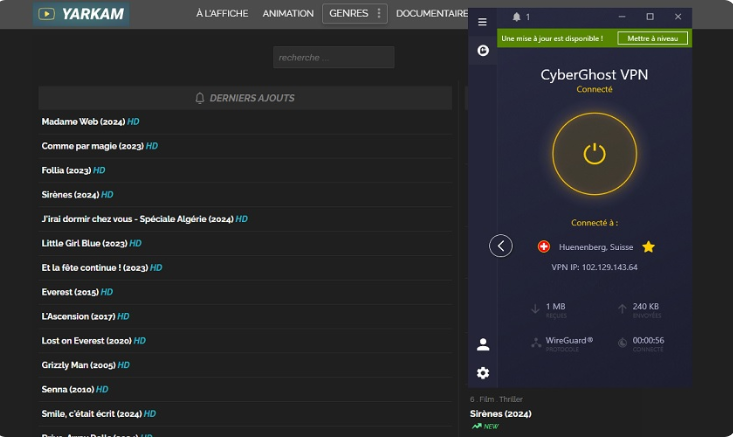Open CyberGhost settings gear

coord(483,373)
